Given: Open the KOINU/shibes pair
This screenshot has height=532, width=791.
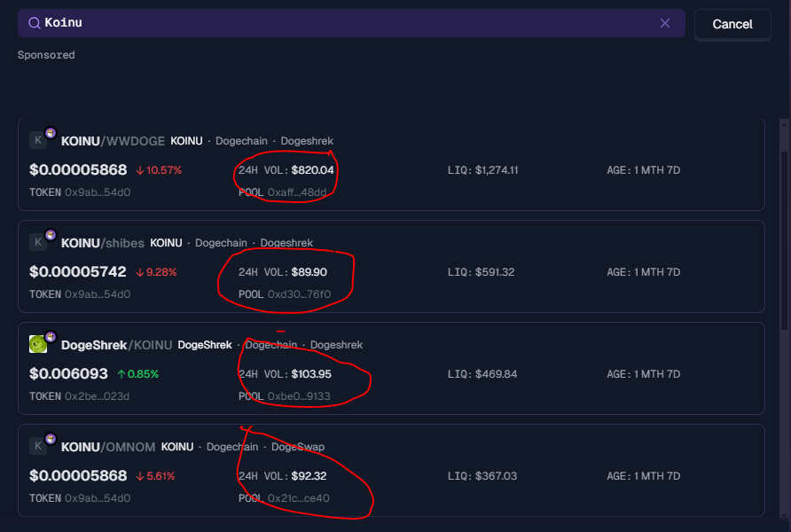Looking at the screenshot, I should click(x=391, y=266).
